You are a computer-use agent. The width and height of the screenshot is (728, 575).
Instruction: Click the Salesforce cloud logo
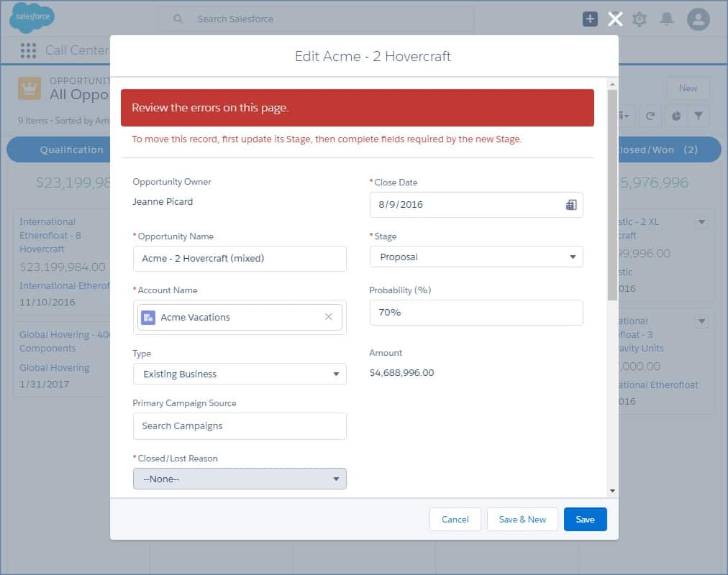pos(32,17)
